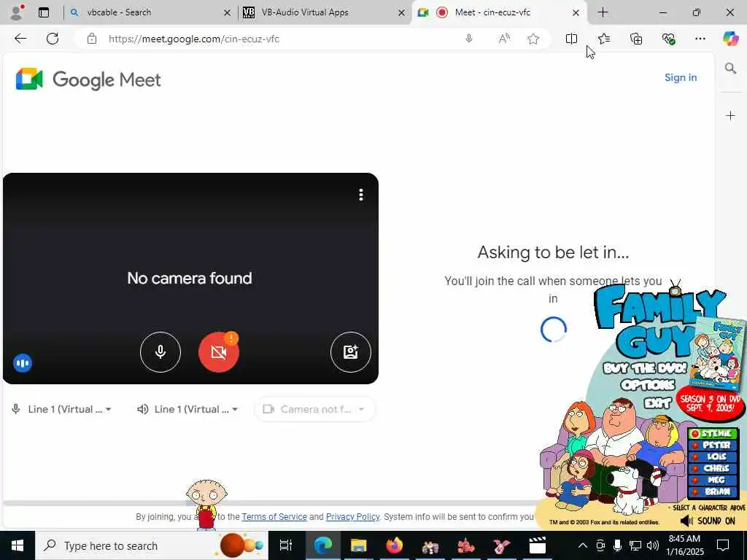Click the taskbar search box
The height and width of the screenshot is (560, 747).
pos(152,545)
